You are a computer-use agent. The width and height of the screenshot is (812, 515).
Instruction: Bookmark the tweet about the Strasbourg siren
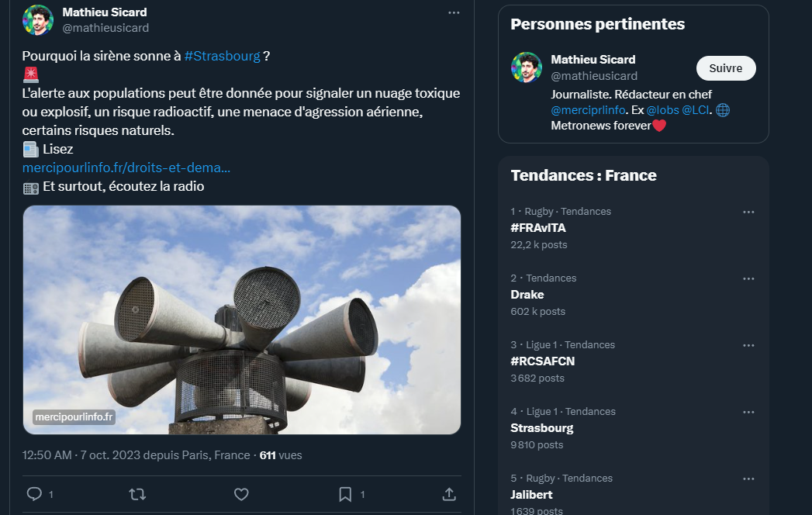[345, 494]
